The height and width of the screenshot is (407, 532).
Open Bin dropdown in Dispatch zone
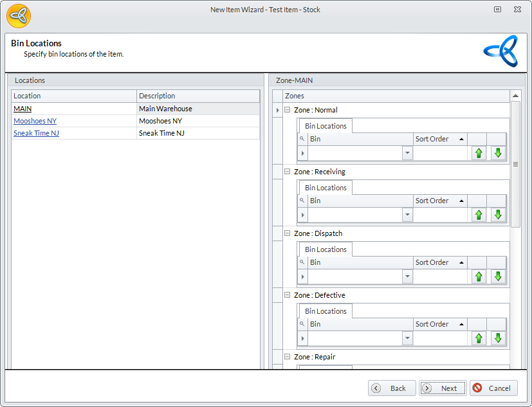[407, 276]
